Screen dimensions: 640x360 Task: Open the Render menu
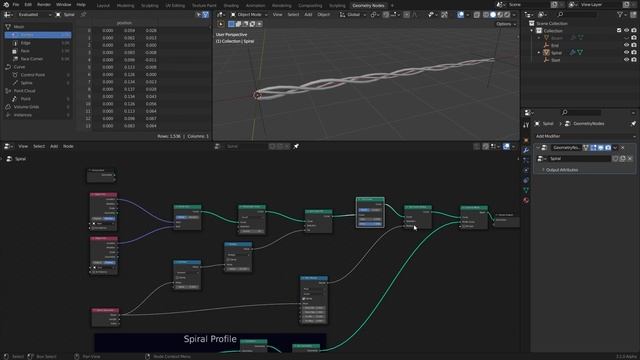point(44,4)
